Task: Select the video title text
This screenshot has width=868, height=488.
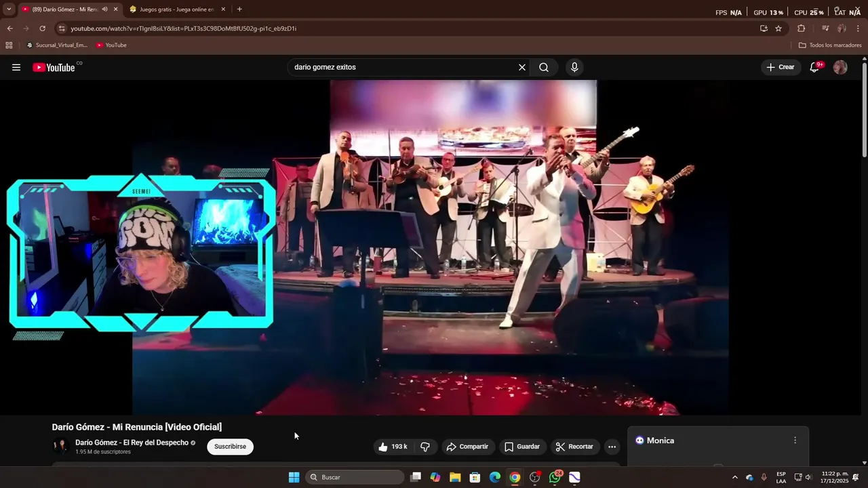Action: (x=137, y=427)
